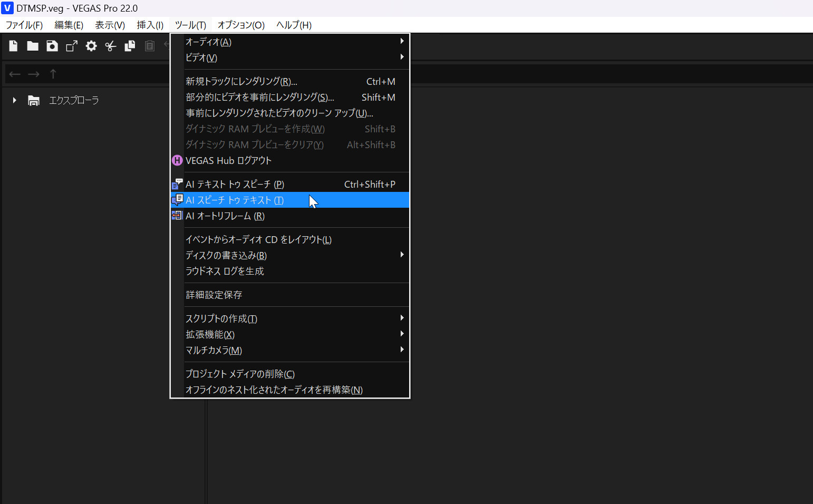Image resolution: width=813 pixels, height=504 pixels.
Task: Expand the オーディオ(A) submenu arrow
Action: click(x=402, y=41)
